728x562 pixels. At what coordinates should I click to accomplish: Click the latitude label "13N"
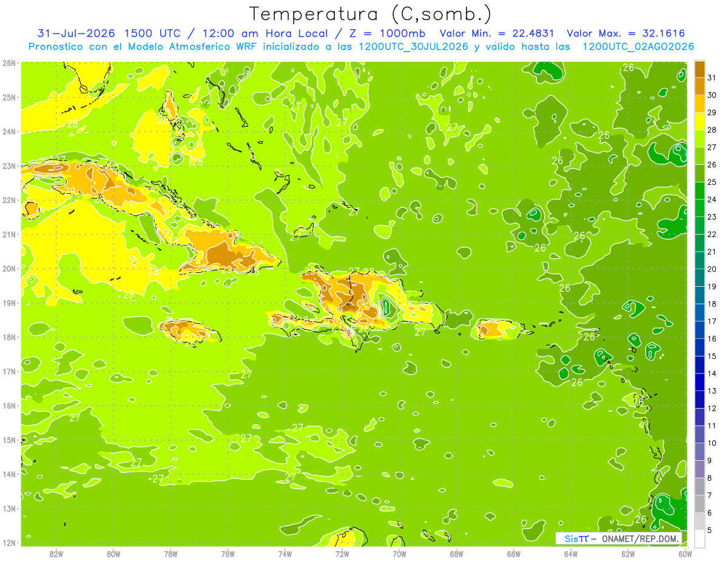pyautogui.click(x=9, y=508)
